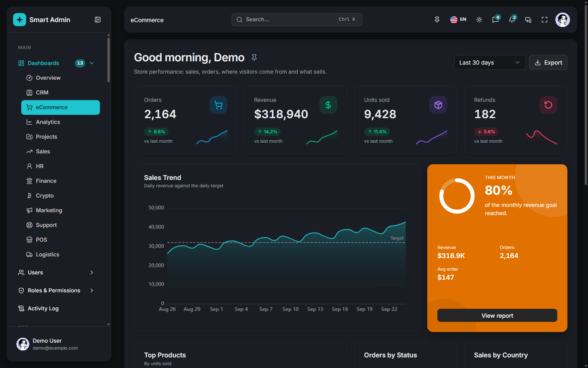Collapse the sidebar with the panel icon
588x368 pixels.
[x=98, y=20]
